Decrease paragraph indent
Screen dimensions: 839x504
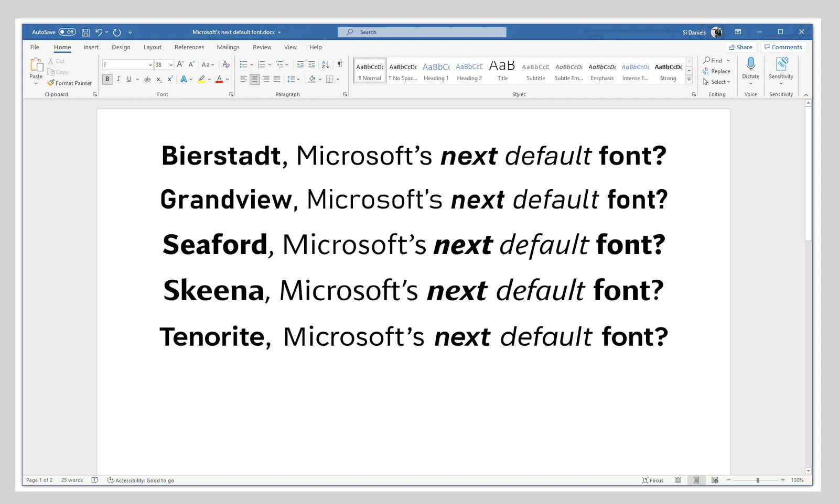(300, 64)
